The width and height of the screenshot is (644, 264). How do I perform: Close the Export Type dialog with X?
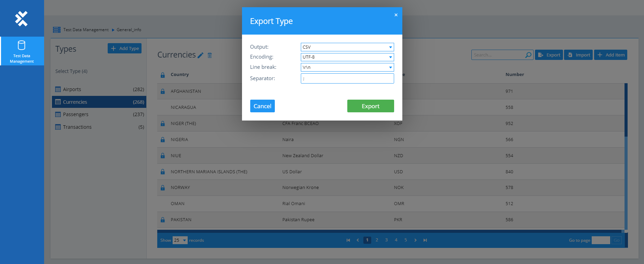point(396,15)
